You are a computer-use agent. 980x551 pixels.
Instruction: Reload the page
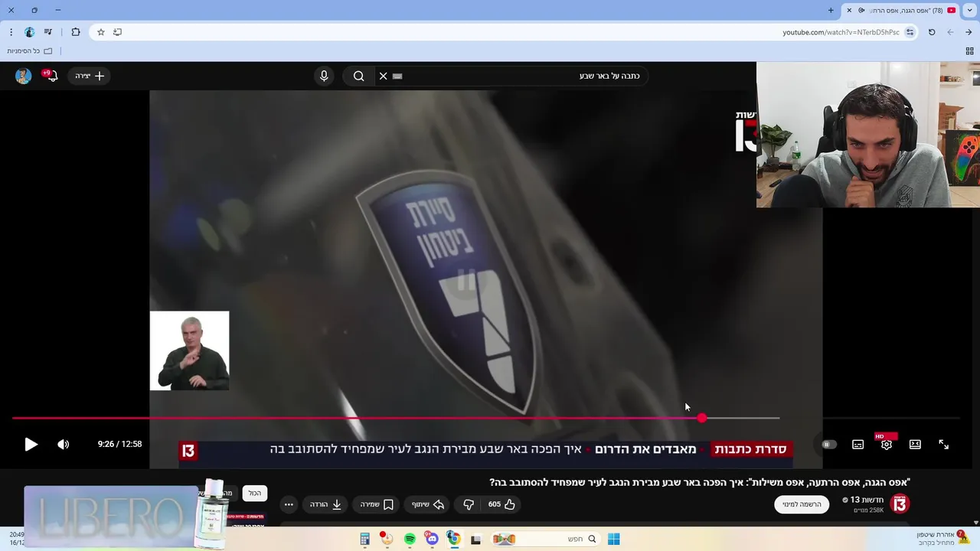[932, 32]
